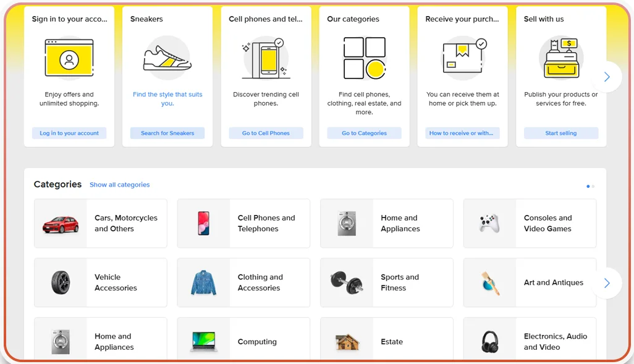Select the dumbbells Sports and Fitness icon
Viewport: 634px width, 364px height.
pos(347,282)
